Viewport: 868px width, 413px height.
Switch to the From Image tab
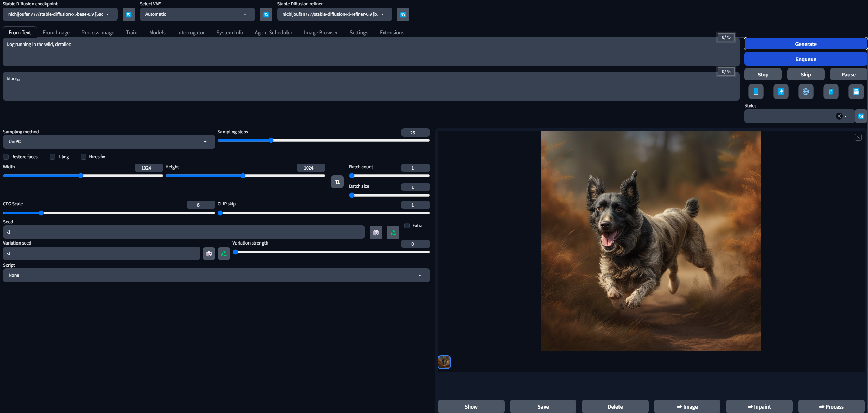pyautogui.click(x=56, y=33)
